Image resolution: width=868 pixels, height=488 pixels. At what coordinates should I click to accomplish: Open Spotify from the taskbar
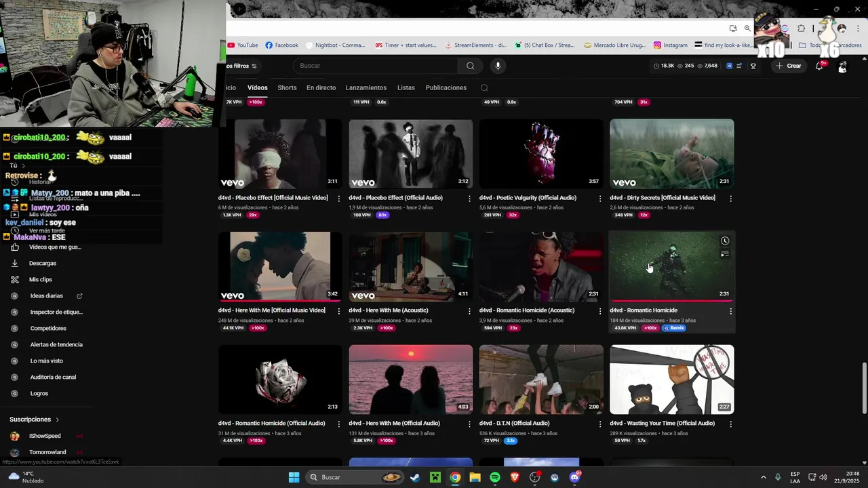[495, 477]
